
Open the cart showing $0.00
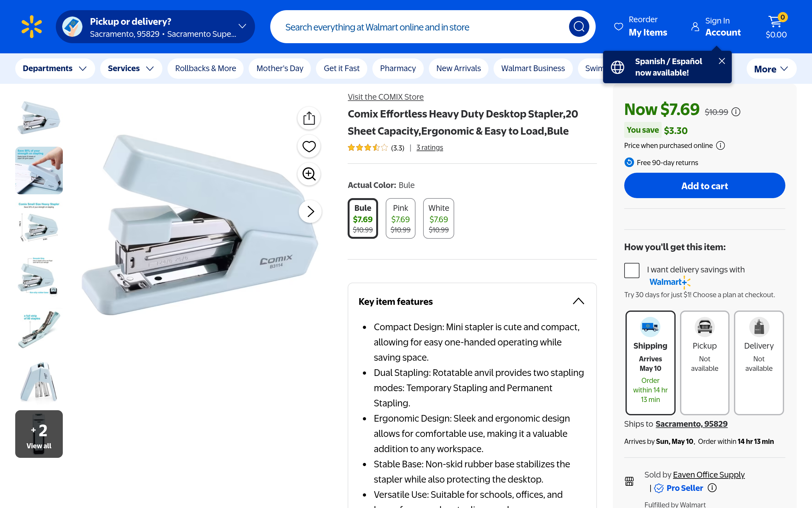pyautogui.click(x=776, y=27)
